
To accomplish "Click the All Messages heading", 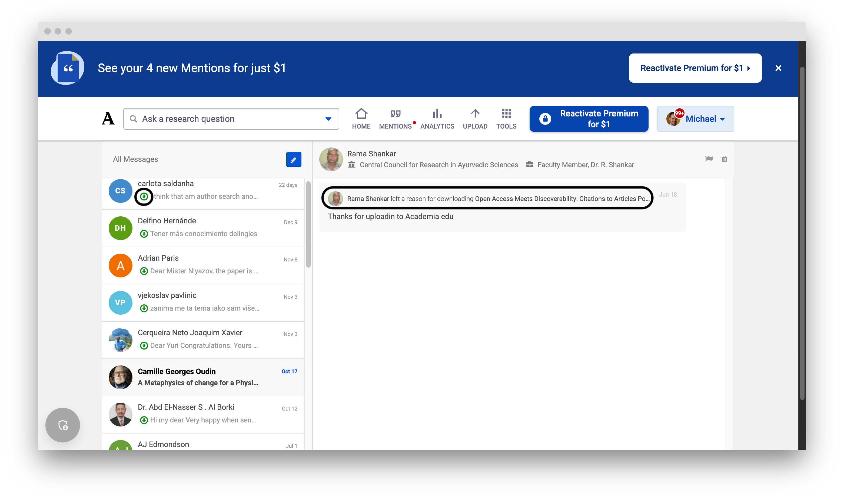I will (135, 159).
